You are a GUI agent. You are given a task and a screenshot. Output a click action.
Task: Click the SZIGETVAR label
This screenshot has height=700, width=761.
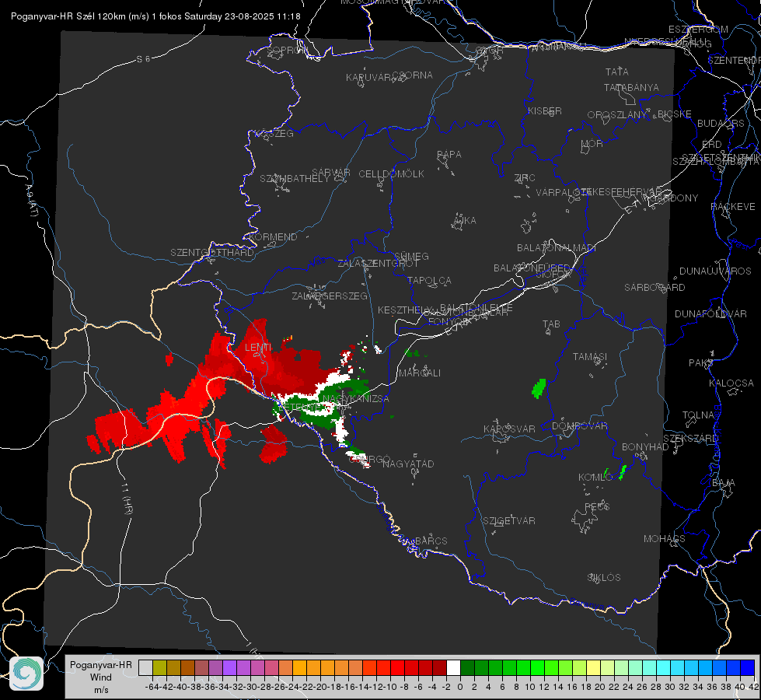point(509,520)
